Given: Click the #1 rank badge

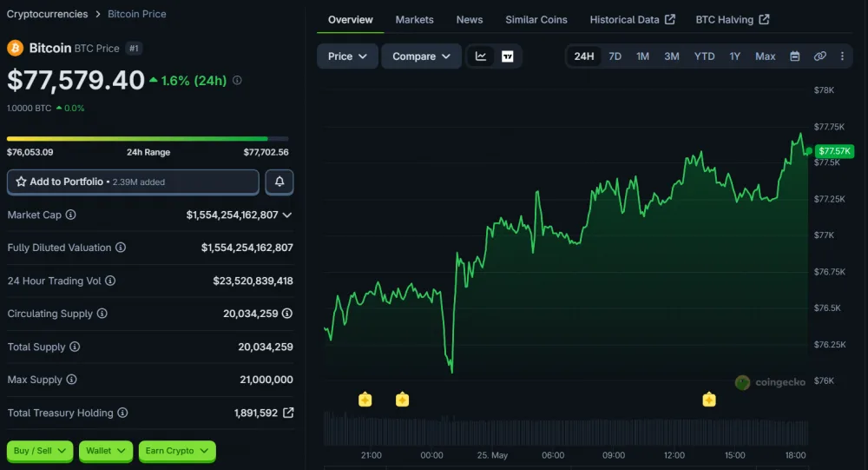Looking at the screenshot, I should click(134, 49).
